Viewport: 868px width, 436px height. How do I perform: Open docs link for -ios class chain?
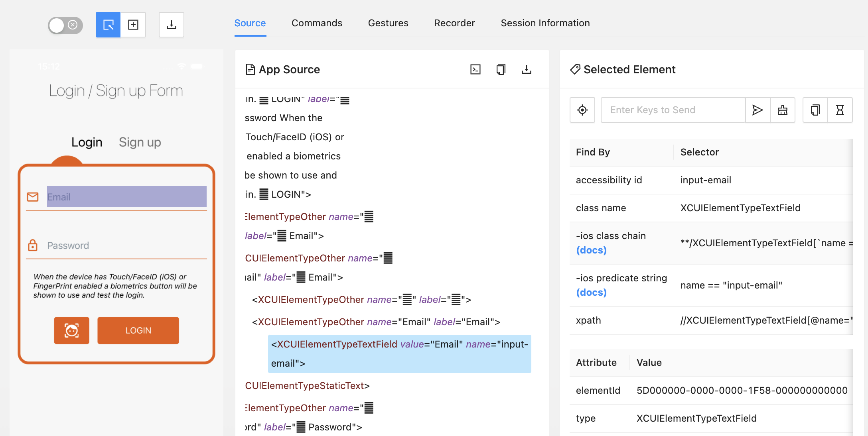591,250
